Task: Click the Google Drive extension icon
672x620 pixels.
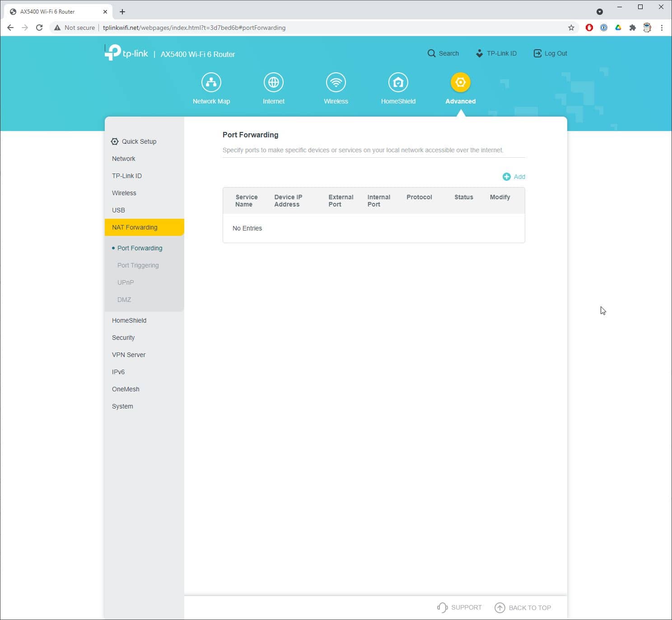Action: [618, 28]
